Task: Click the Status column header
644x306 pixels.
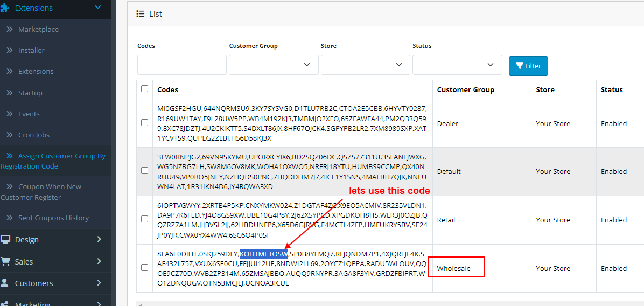Action: tap(612, 89)
